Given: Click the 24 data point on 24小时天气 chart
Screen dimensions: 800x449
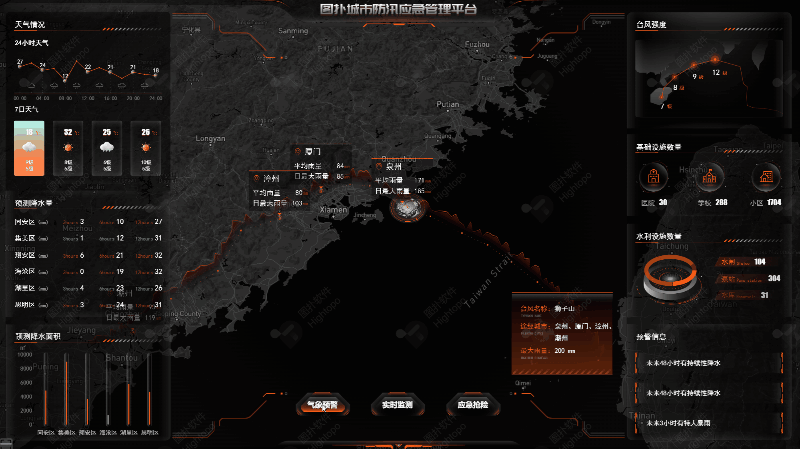Looking at the screenshot, I should (42, 69).
